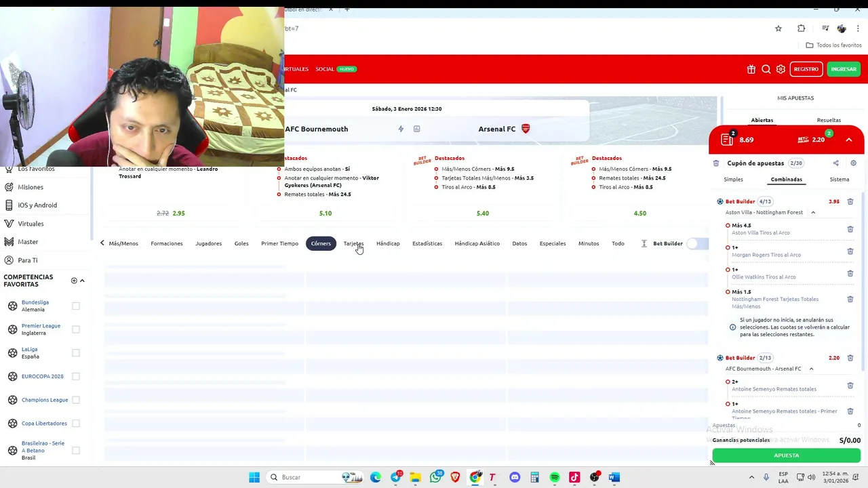
Task: Switch to the Formaciones tab
Action: pos(167,243)
